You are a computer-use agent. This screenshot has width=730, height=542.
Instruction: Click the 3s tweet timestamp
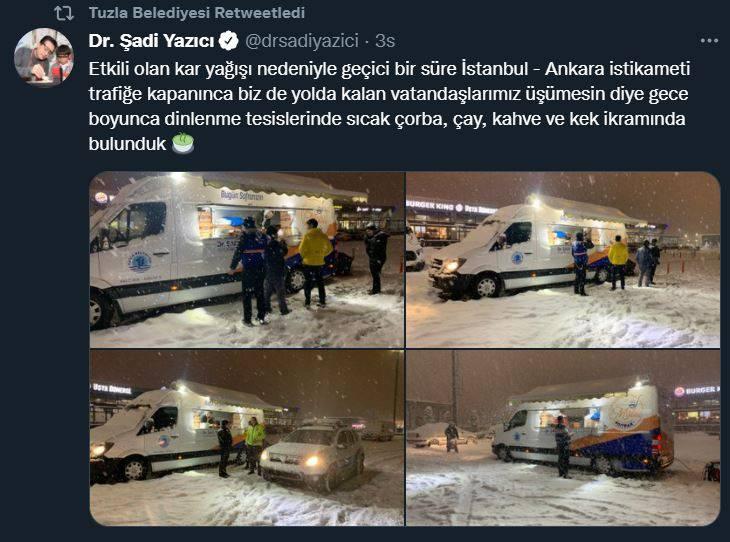coord(385,41)
